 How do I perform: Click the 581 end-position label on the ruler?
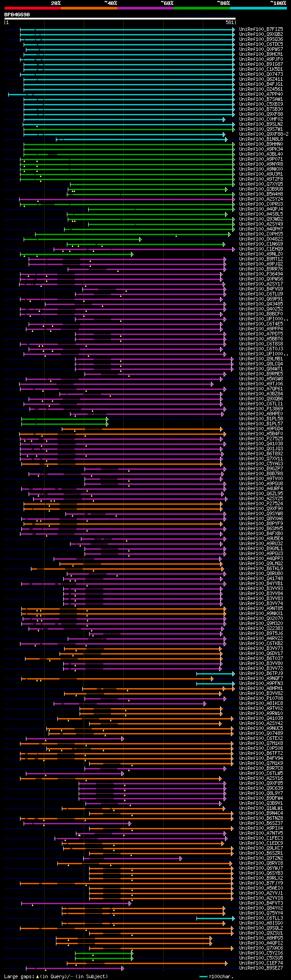coord(230,22)
